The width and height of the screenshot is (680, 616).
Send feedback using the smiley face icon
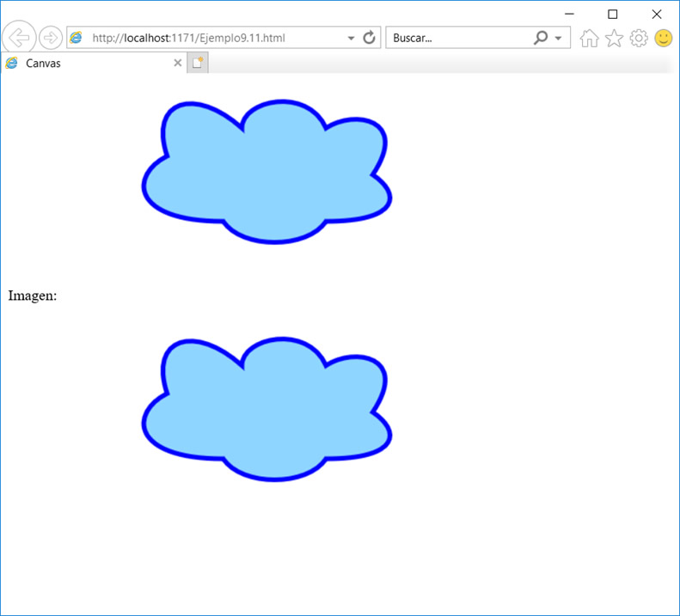tap(663, 38)
